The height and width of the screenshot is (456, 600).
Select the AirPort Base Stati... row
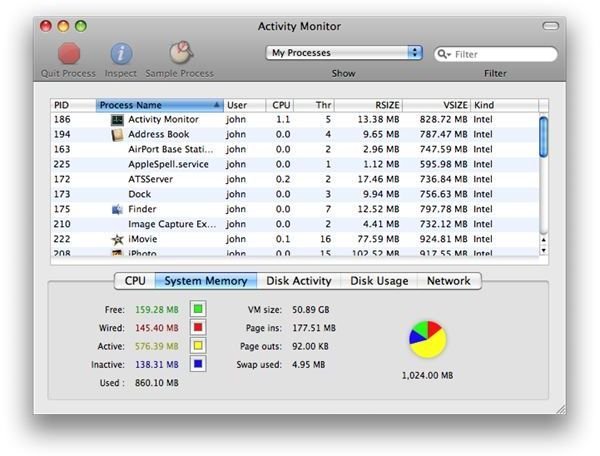point(295,150)
